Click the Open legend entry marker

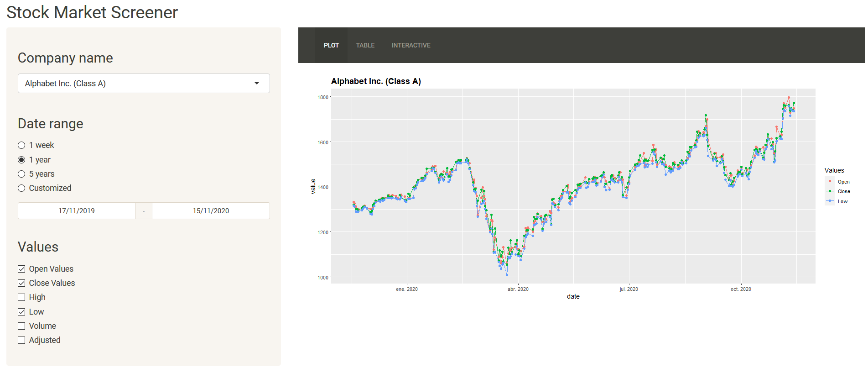click(830, 181)
